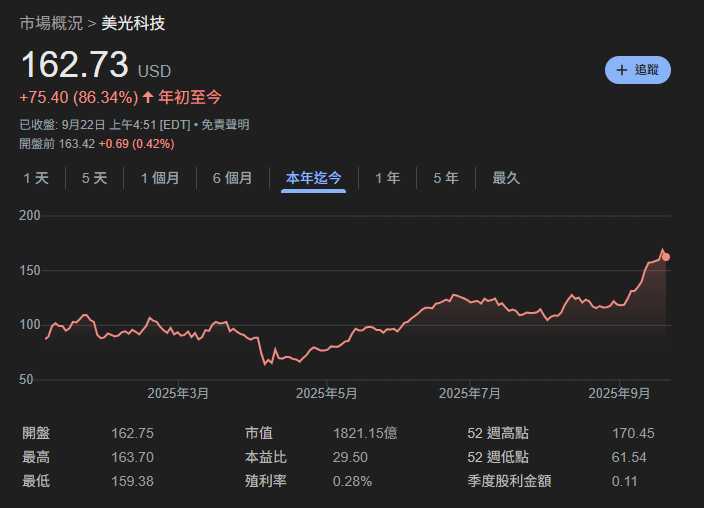704x508 pixels.
Task: Select the 1 天 range tab
Action: tap(36, 178)
